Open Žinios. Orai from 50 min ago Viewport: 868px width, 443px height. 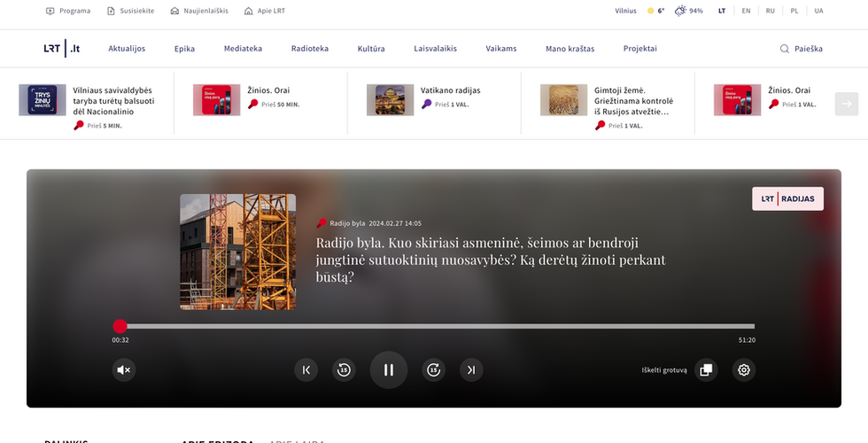[x=268, y=90]
